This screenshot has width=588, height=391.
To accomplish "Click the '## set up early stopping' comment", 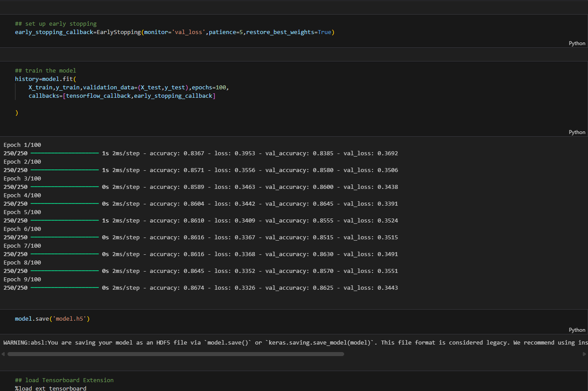I will point(56,24).
